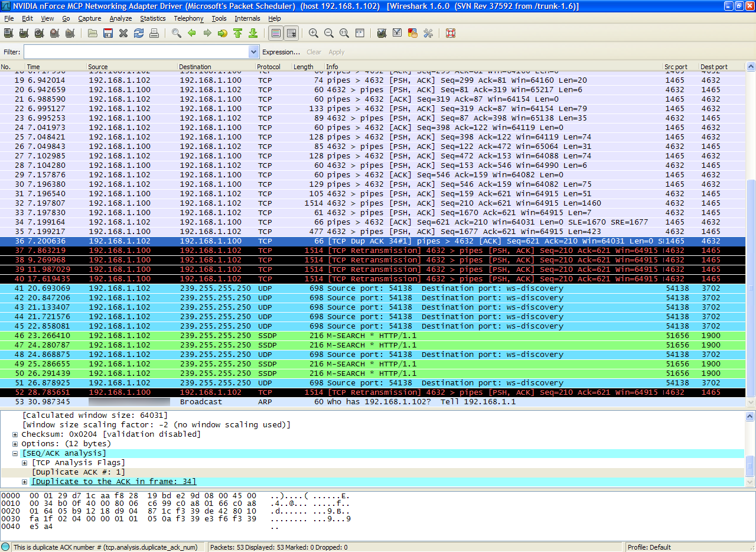Stop the running capture icon

point(54,33)
